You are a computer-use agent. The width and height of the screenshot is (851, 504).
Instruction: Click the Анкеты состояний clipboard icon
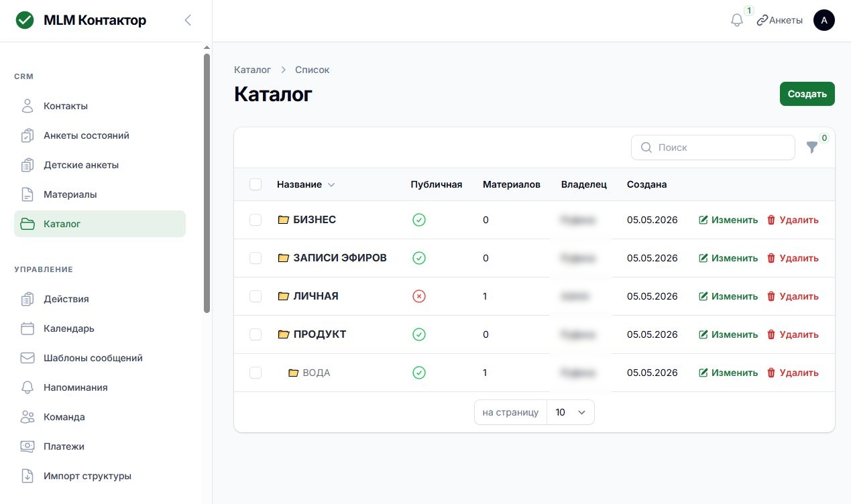pos(27,135)
